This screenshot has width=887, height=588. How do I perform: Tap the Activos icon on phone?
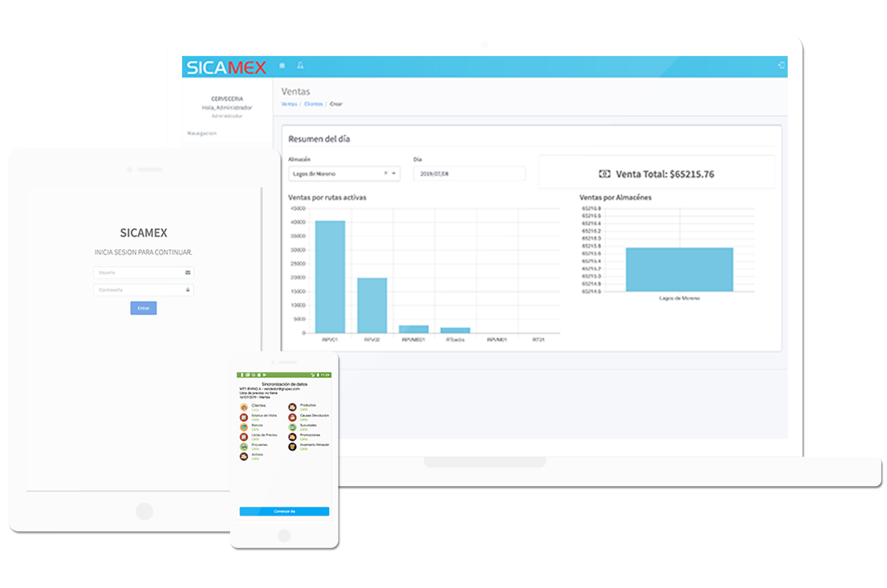click(244, 456)
